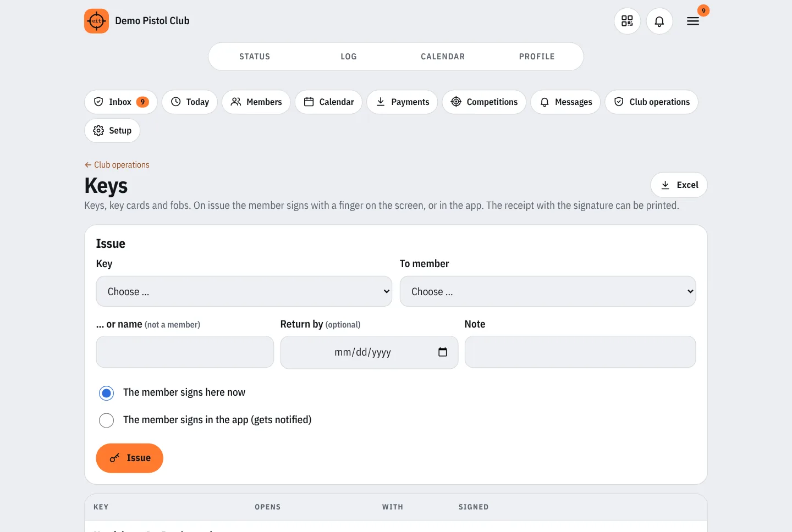
Task: Focus the Return by date field
Action: (369, 352)
